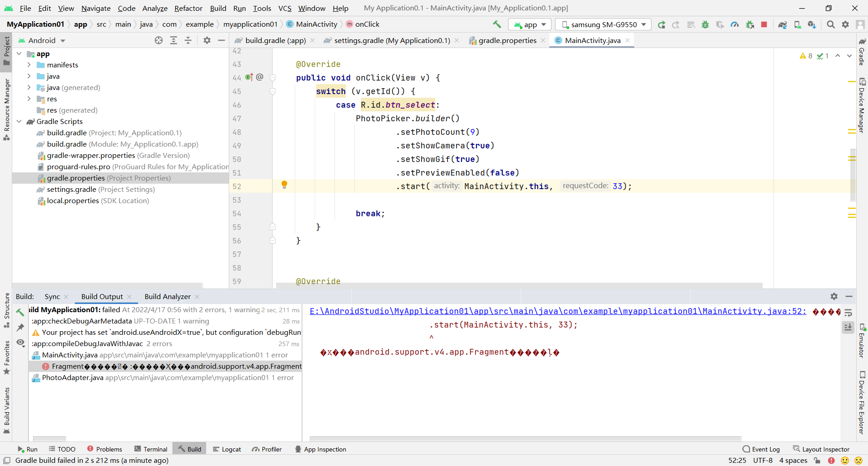Toggle the eye view-filter icon in Build panel
This screenshot has width=868, height=466.
point(20,342)
